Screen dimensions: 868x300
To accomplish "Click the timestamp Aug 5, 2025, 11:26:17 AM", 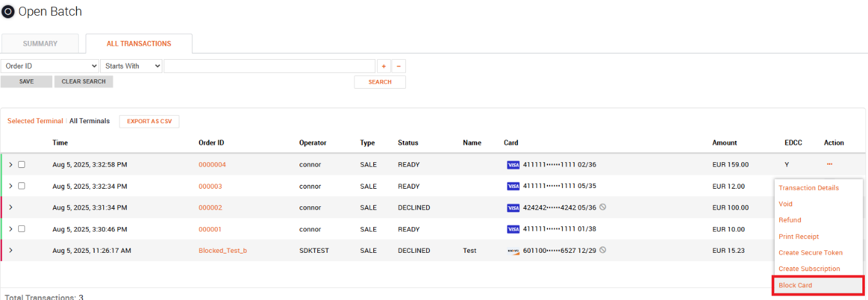I will pos(92,250).
